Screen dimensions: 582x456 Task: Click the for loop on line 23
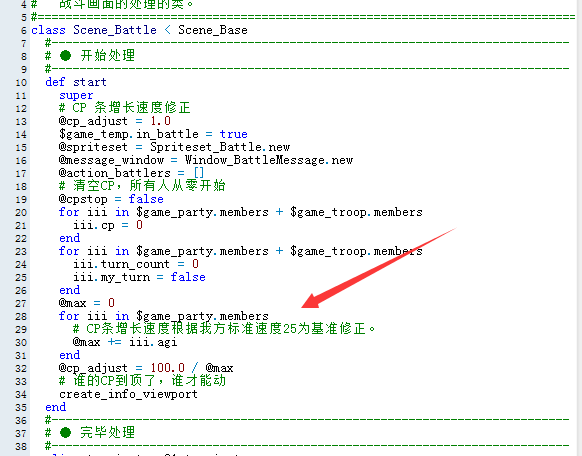241,251
